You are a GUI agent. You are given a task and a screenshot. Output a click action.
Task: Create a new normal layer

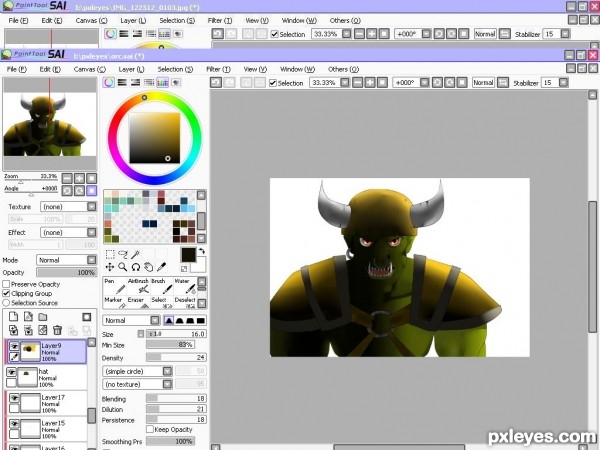coord(13,316)
